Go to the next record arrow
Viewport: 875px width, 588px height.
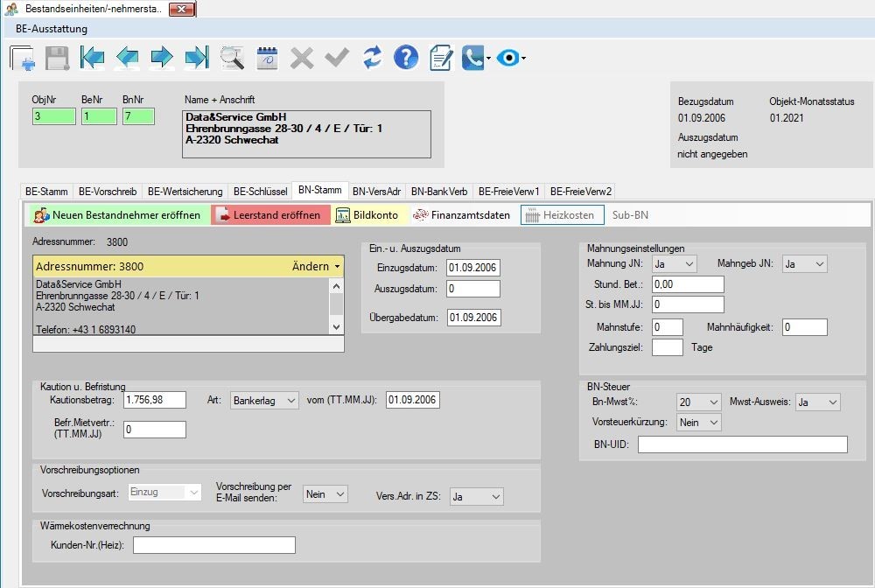[162, 59]
